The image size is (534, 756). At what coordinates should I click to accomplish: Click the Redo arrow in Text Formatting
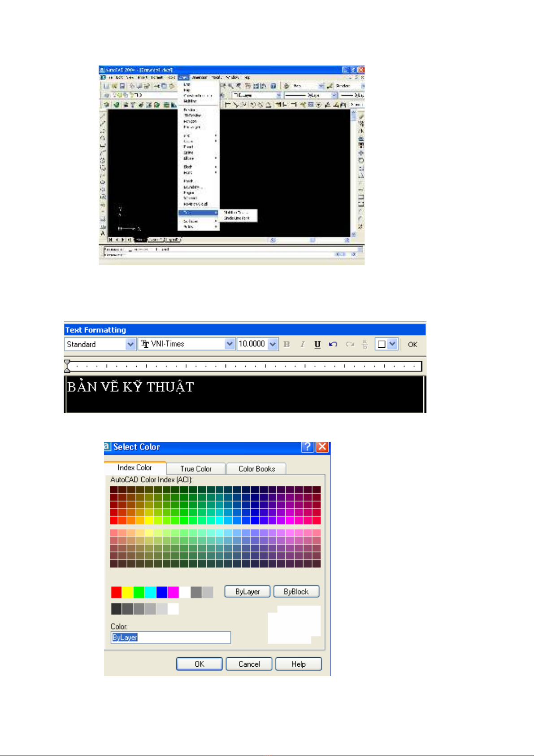point(350,345)
